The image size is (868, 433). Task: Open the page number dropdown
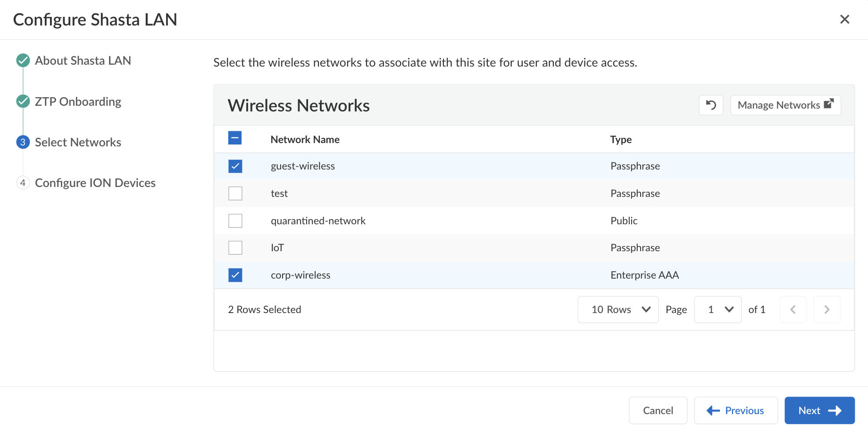coord(718,310)
